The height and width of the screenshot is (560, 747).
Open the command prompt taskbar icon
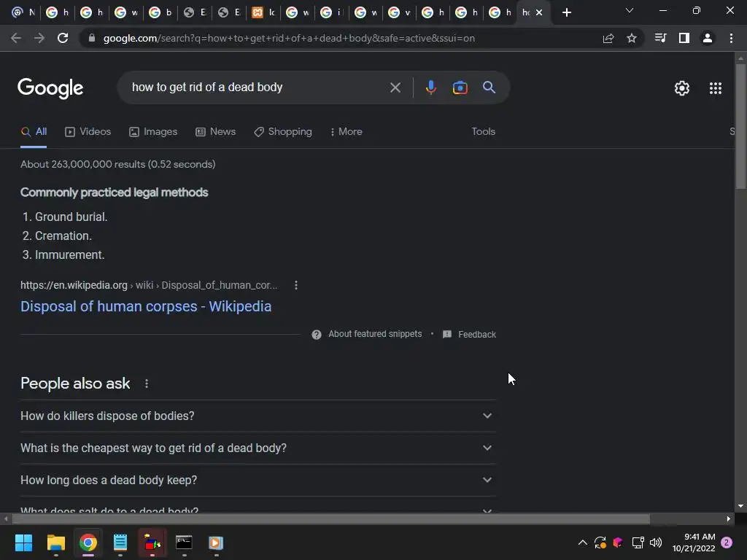click(x=184, y=542)
